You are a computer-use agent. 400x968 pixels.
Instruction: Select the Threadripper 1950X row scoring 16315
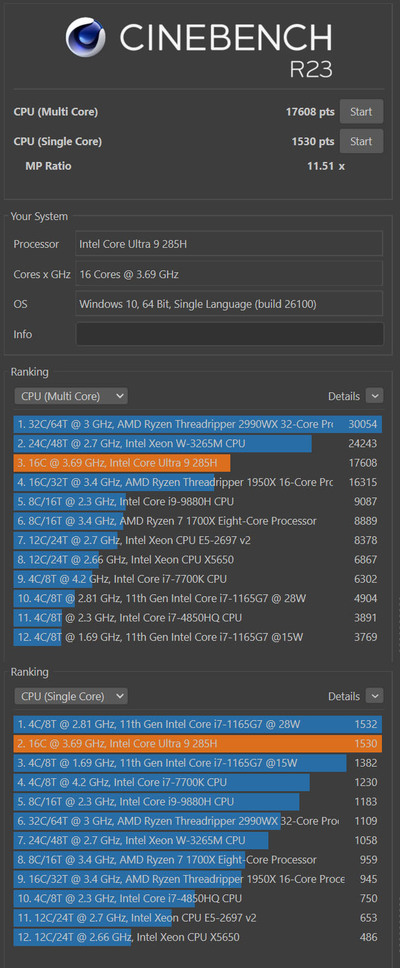point(198,482)
